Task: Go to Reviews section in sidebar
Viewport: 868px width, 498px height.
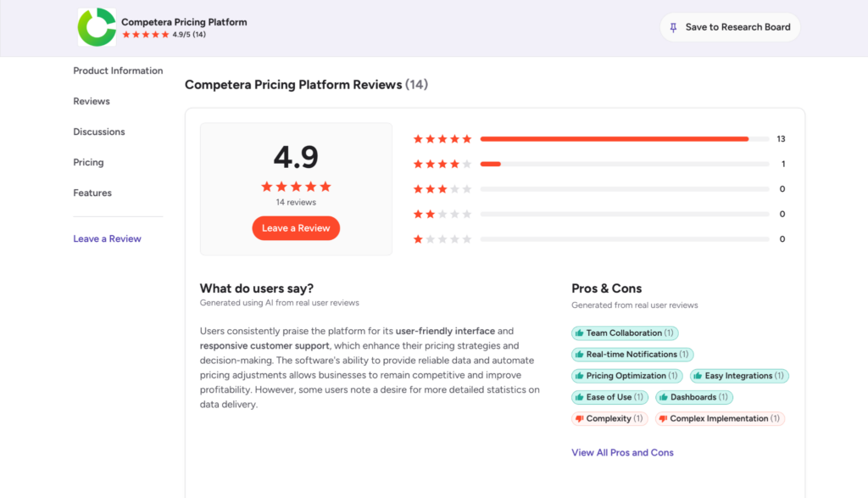Action: point(92,101)
